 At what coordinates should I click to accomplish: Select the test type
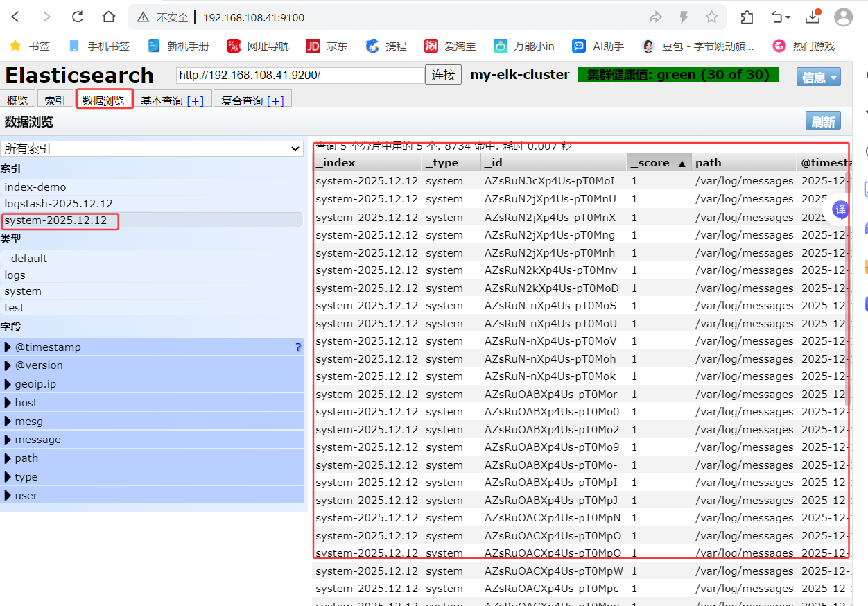[x=152, y=308]
